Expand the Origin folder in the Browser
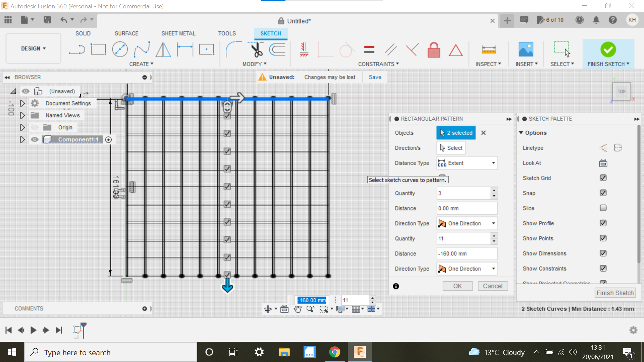 (x=22, y=127)
